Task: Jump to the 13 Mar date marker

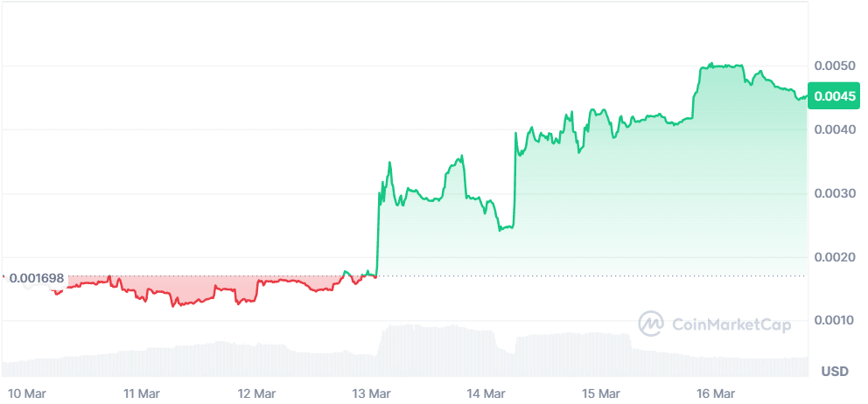Action: (370, 392)
